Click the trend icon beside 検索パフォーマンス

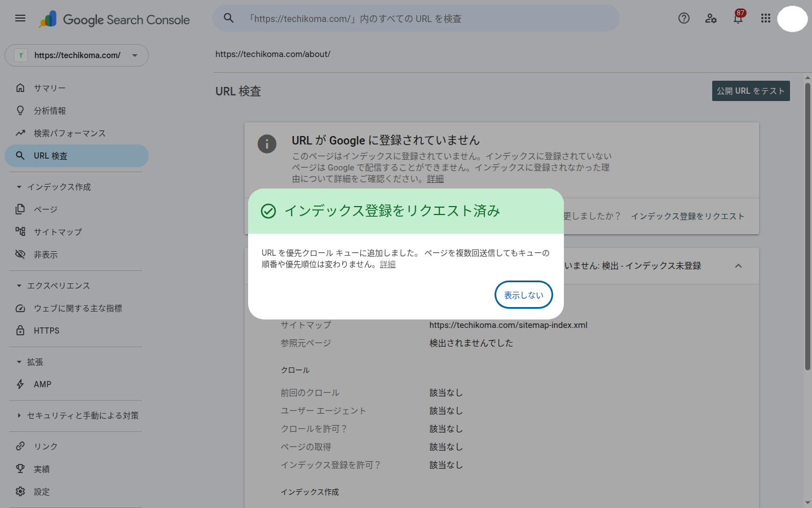pyautogui.click(x=20, y=133)
